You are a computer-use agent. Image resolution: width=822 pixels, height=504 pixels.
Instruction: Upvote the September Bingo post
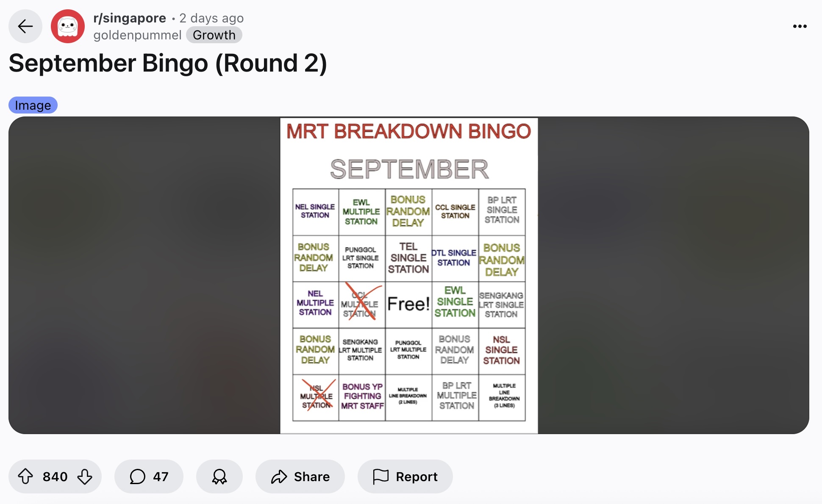tap(25, 476)
